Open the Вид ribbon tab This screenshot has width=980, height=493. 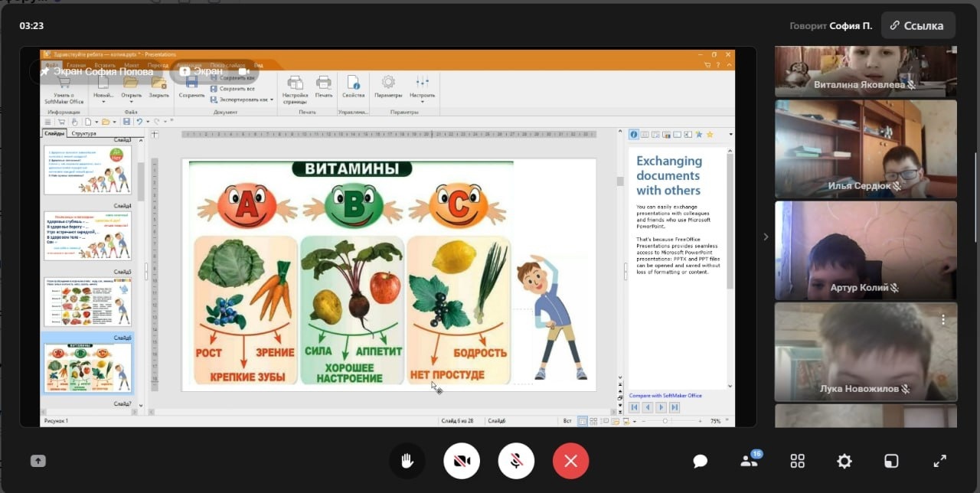click(x=259, y=65)
